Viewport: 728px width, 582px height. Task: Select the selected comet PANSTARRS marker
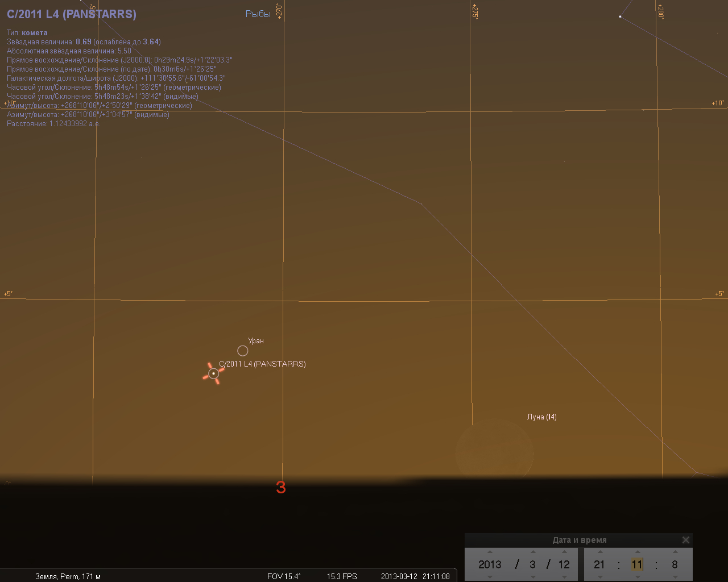pos(213,373)
